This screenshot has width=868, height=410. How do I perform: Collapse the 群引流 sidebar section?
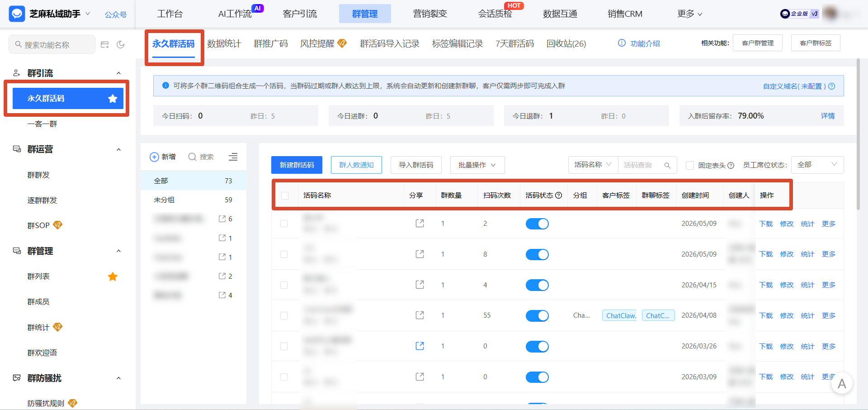pyautogui.click(x=118, y=73)
